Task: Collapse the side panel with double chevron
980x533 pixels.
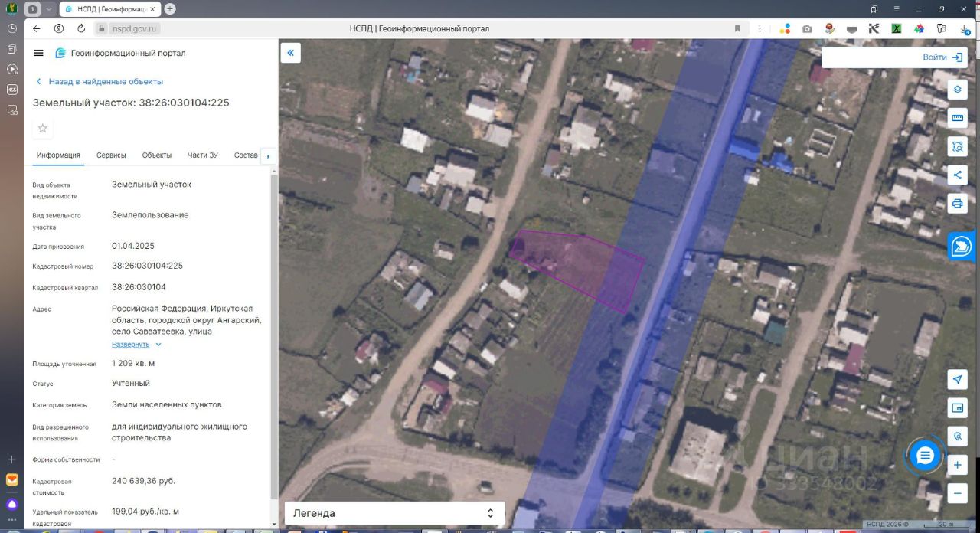Action: [290, 53]
